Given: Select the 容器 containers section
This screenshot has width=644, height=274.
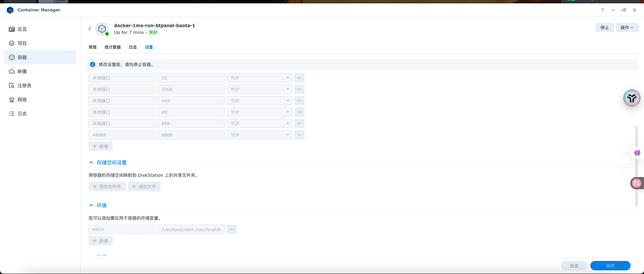Looking at the screenshot, I should point(40,57).
